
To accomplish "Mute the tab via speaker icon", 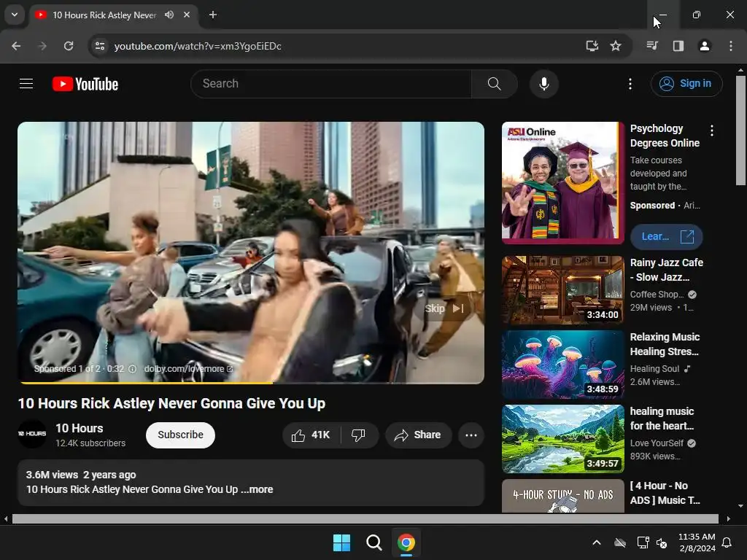I will click(169, 15).
